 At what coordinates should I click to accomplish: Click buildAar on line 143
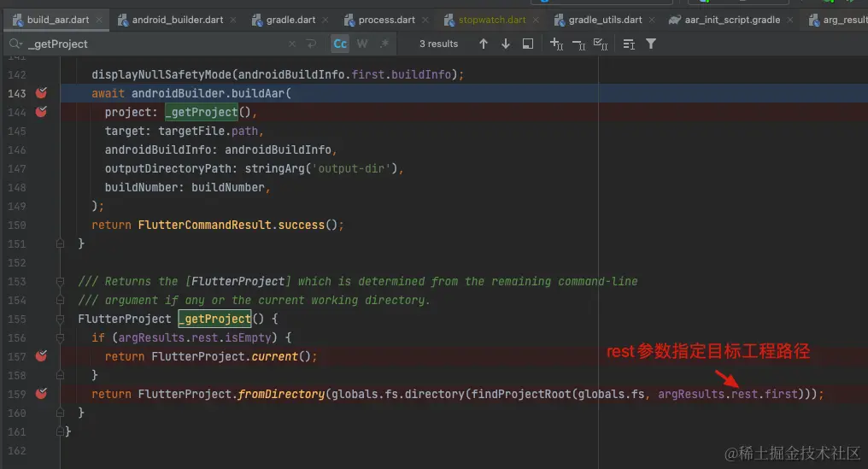[x=258, y=93]
